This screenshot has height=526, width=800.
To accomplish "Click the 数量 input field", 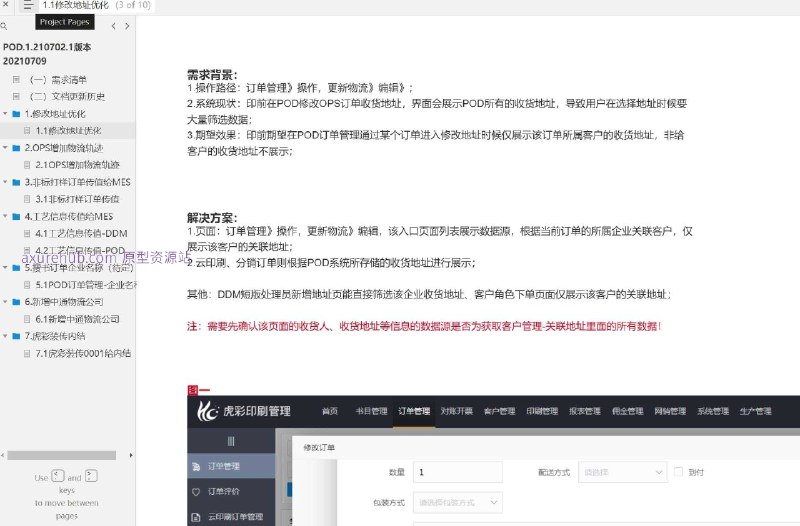I will pyautogui.click(x=458, y=472).
